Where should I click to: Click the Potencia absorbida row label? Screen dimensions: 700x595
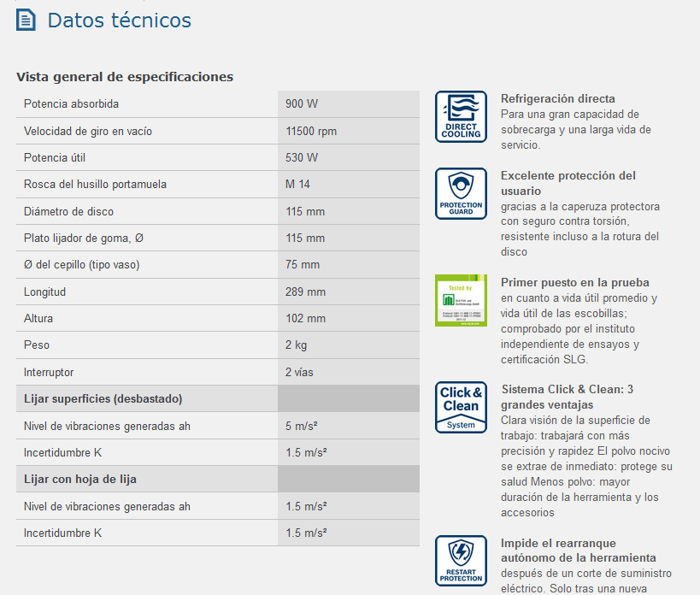tap(71, 104)
